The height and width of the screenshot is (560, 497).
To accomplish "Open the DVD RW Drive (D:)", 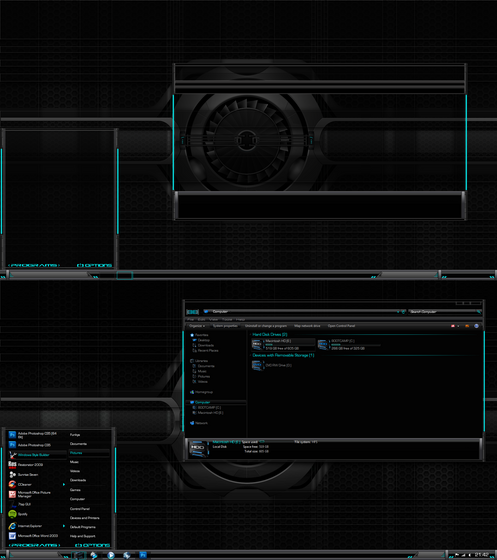I will coord(257,365).
